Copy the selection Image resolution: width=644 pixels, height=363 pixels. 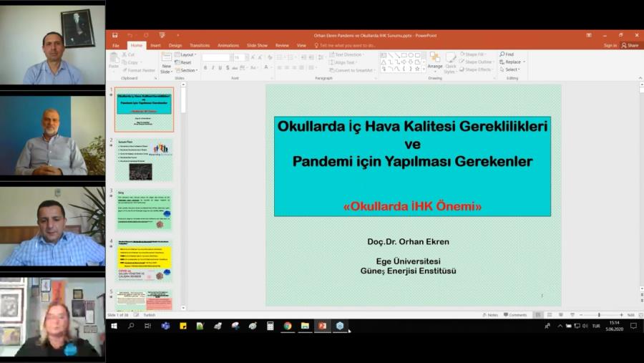[130, 62]
